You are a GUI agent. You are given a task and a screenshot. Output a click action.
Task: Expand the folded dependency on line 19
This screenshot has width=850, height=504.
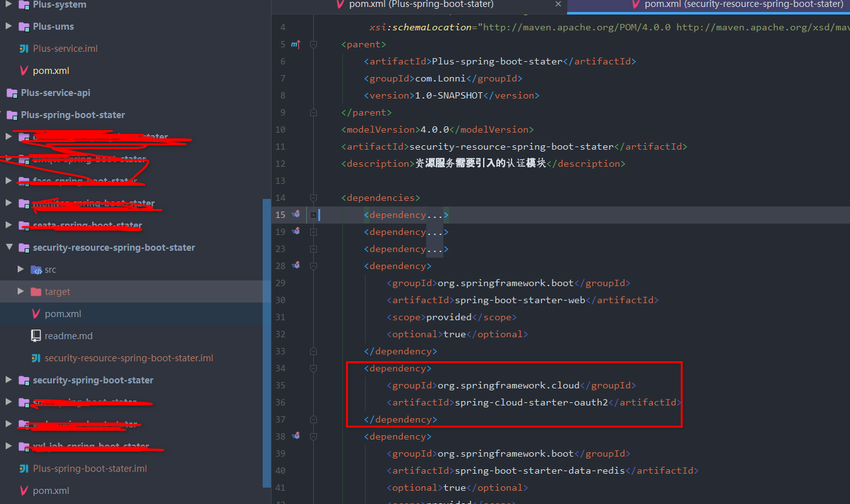(313, 232)
